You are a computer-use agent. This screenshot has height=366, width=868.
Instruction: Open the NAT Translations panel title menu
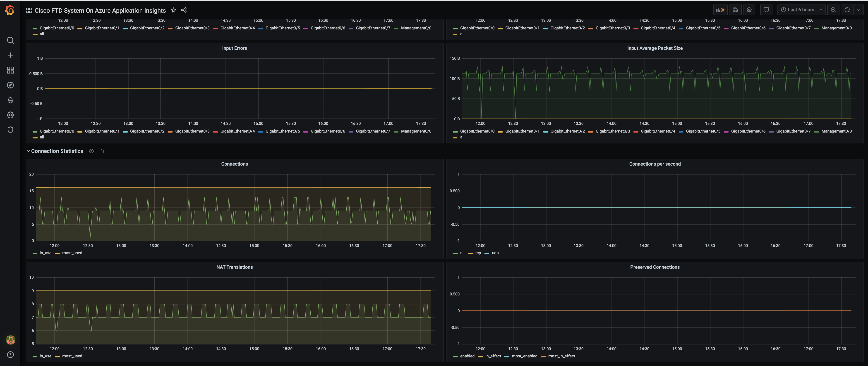pyautogui.click(x=234, y=267)
